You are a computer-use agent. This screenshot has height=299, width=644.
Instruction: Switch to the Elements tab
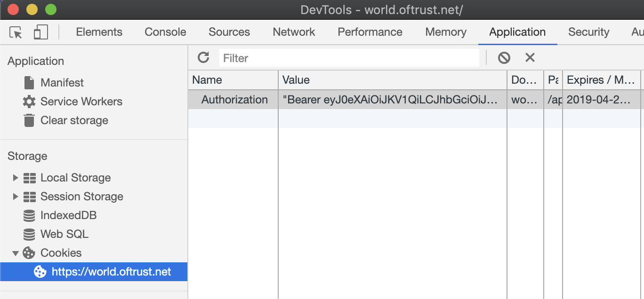point(99,32)
